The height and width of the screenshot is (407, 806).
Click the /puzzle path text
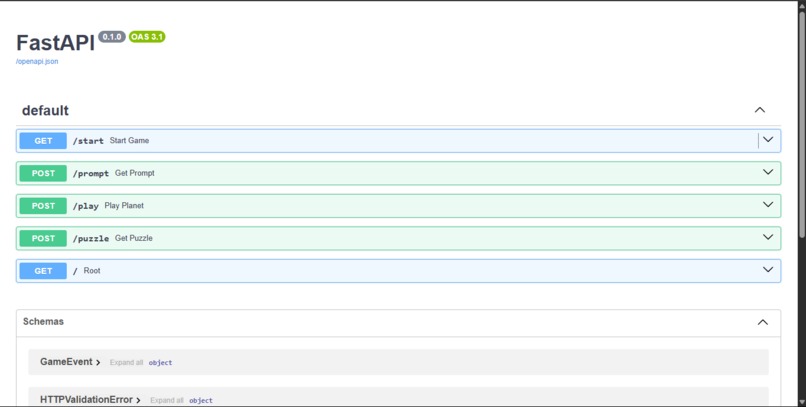[x=90, y=238]
